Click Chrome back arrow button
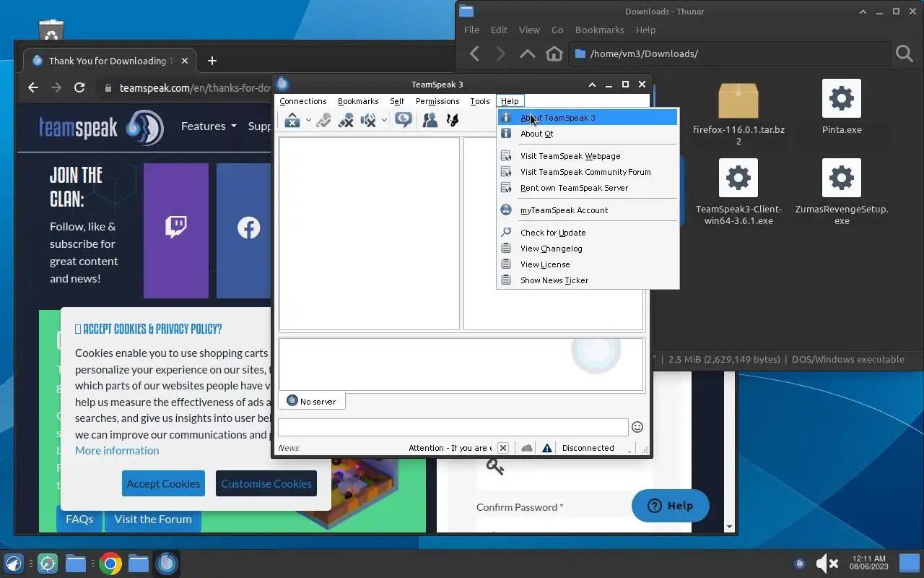 [33, 87]
